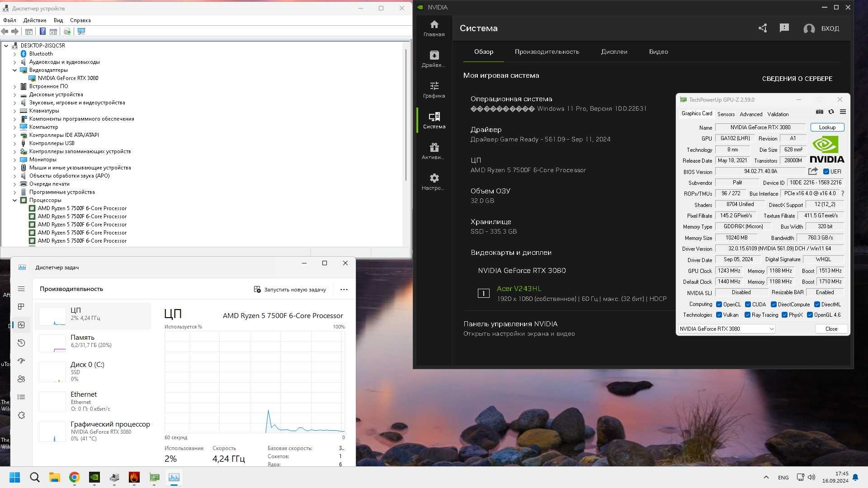
Task: Open Users icon in Task Manager sidebar
Action: pos(21,379)
